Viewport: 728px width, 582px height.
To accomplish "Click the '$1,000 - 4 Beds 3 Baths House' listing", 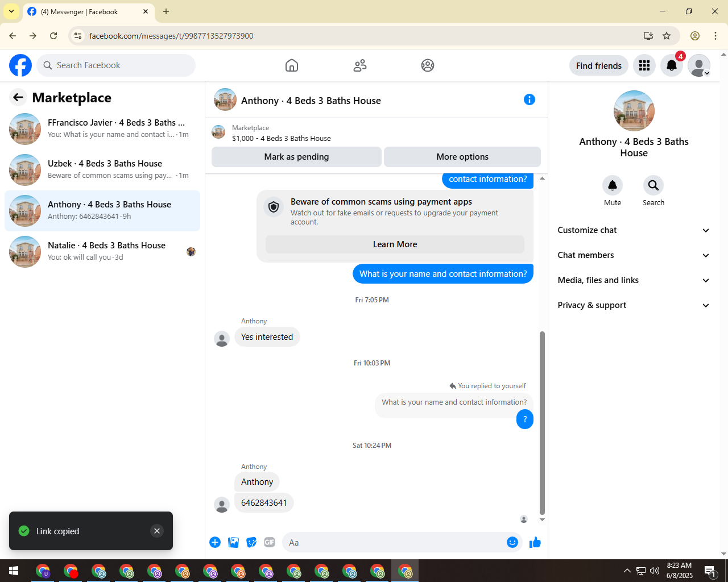I will tap(281, 139).
